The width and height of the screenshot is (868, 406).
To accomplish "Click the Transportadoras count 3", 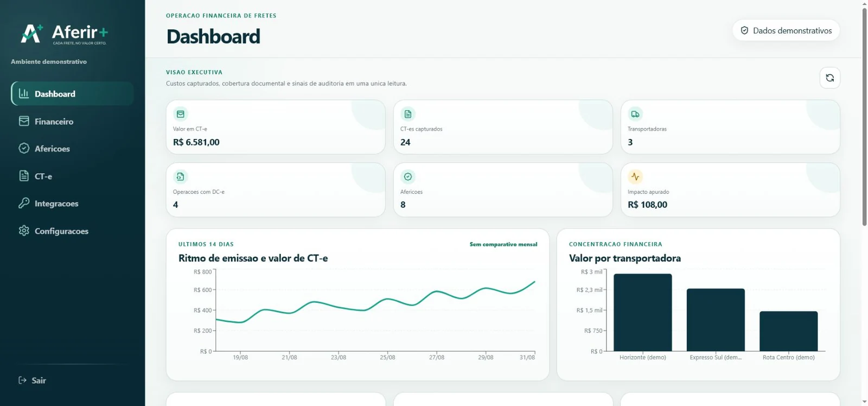I will (x=630, y=142).
